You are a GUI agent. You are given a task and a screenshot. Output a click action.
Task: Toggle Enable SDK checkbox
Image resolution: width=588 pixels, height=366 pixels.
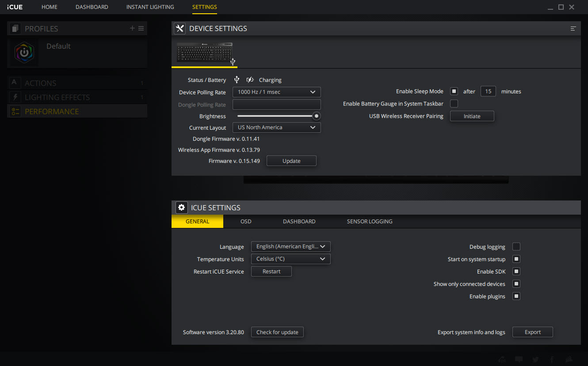click(516, 271)
